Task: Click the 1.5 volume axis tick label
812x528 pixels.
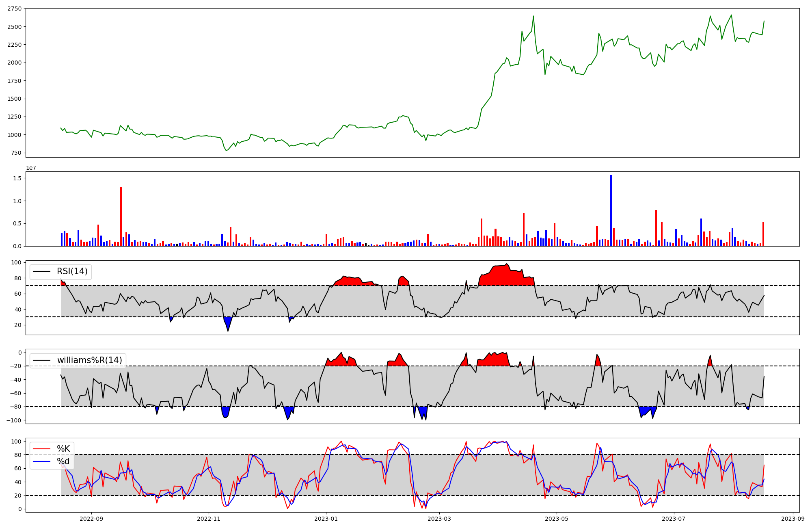Action: 17,178
